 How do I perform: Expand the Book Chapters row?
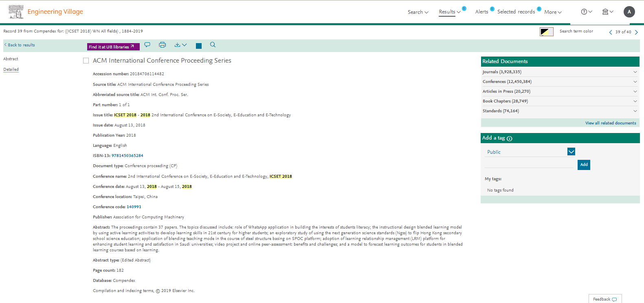[560, 101]
